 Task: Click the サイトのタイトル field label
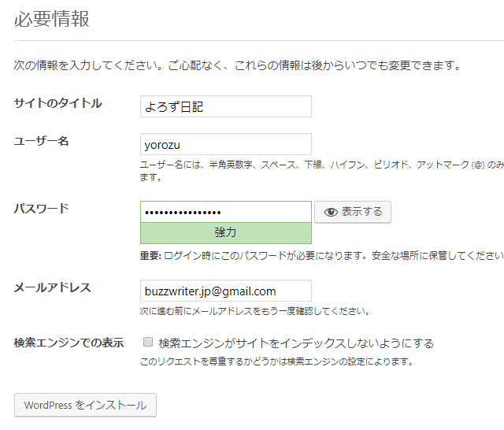pos(58,103)
